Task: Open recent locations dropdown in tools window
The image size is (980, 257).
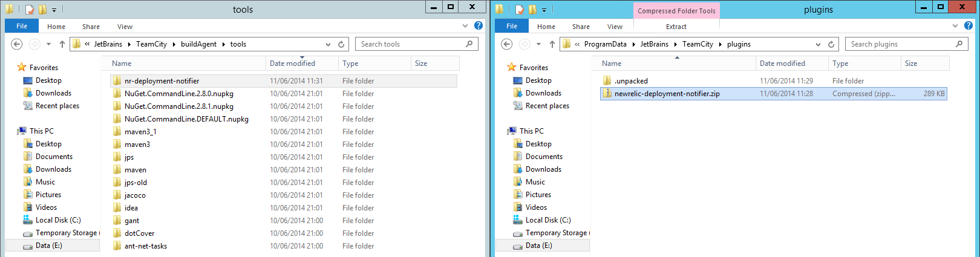Action: (x=49, y=44)
